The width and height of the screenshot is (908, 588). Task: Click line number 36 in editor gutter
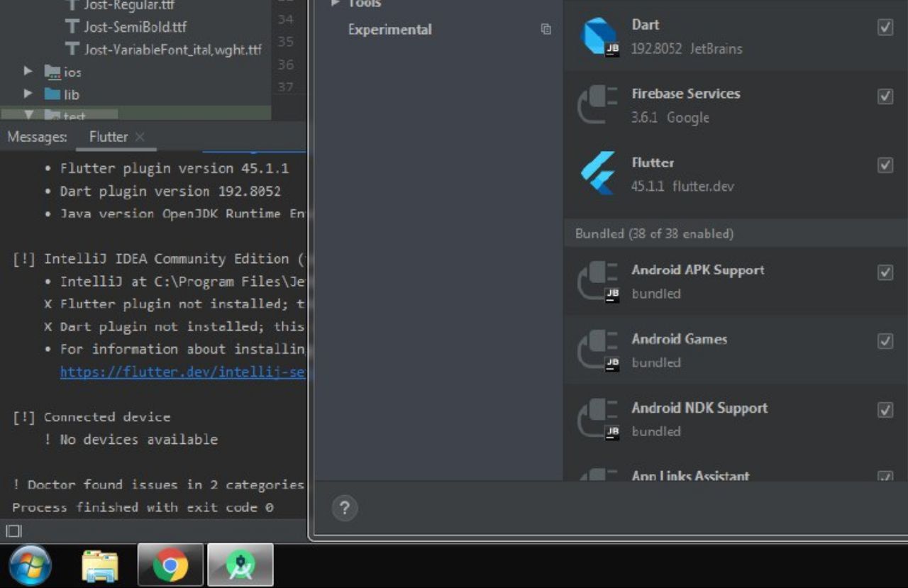click(x=285, y=65)
